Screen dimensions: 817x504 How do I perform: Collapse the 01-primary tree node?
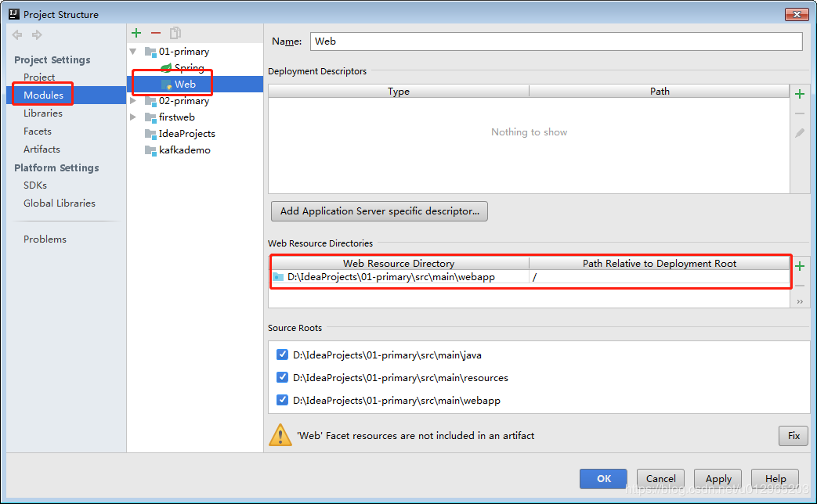coord(133,52)
